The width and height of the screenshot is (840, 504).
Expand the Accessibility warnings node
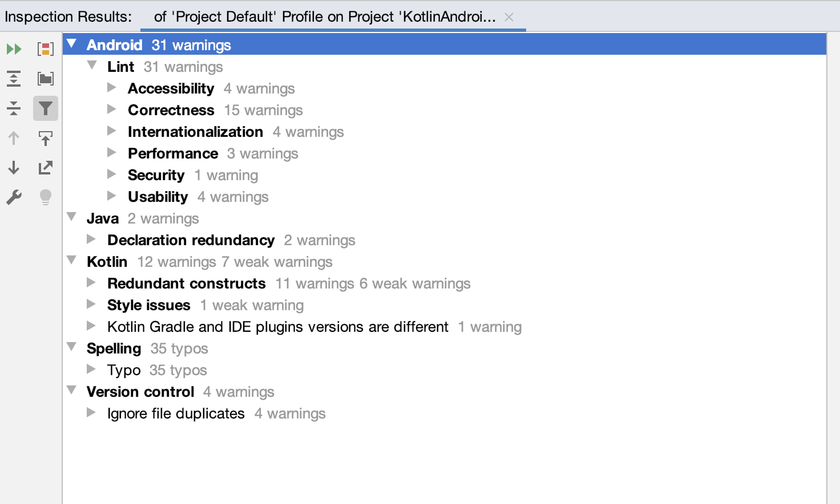pyautogui.click(x=112, y=88)
